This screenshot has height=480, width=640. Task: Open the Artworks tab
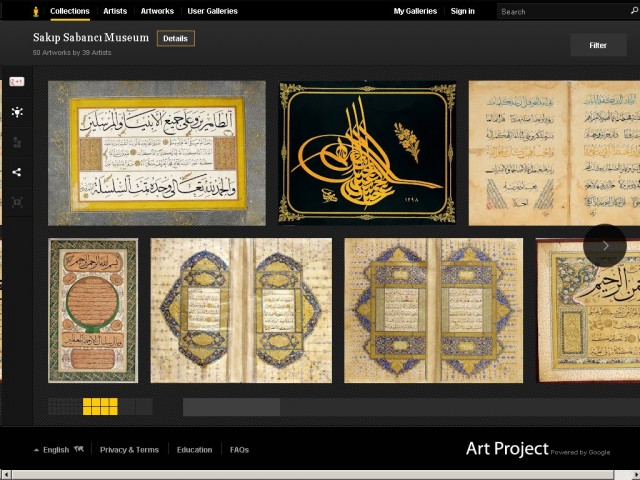click(157, 11)
